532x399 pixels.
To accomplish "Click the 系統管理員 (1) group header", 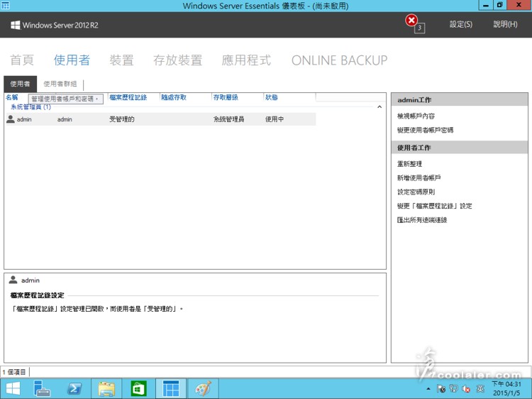I will tap(31, 107).
